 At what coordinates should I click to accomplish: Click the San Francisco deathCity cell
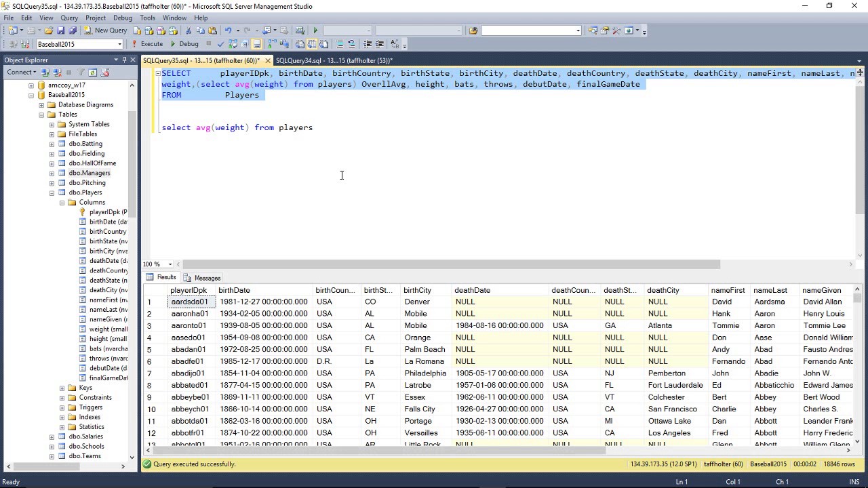(x=676, y=409)
